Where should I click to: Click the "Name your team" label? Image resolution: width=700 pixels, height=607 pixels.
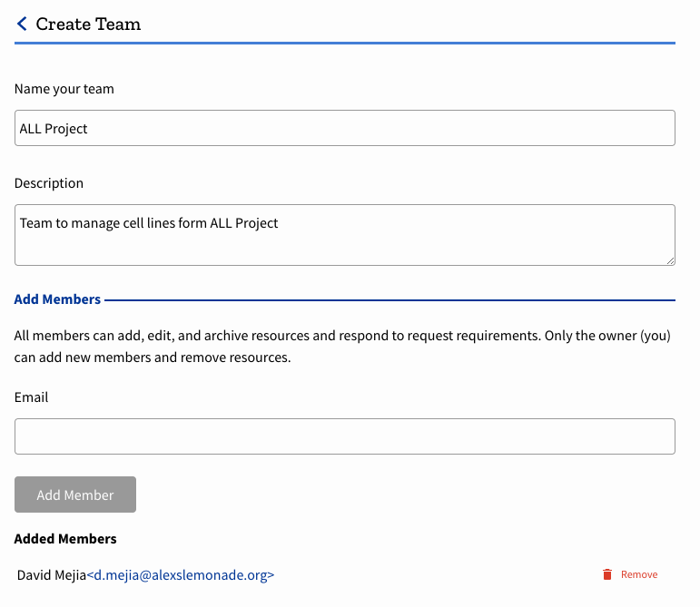(x=64, y=89)
